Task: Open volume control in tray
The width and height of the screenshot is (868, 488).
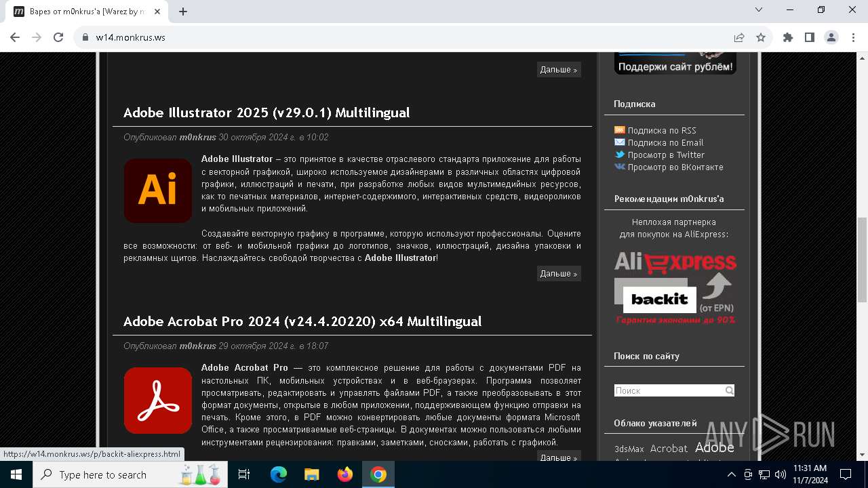Action: pyautogui.click(x=781, y=474)
